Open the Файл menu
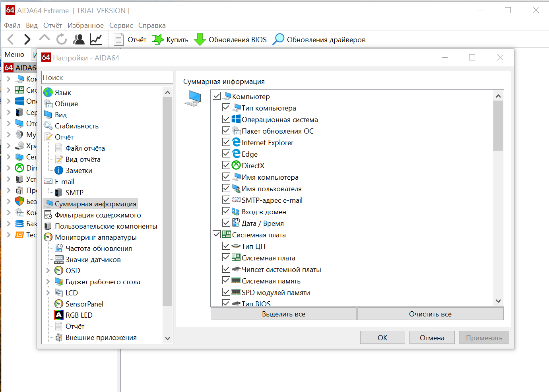The image size is (549, 392). (12, 25)
